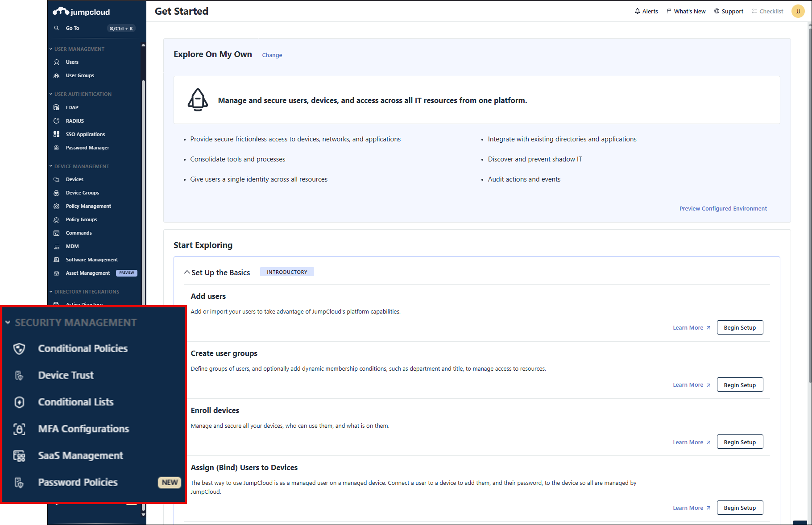Click the RADIUS icon in sidebar
The height and width of the screenshot is (525, 812).
(x=57, y=121)
